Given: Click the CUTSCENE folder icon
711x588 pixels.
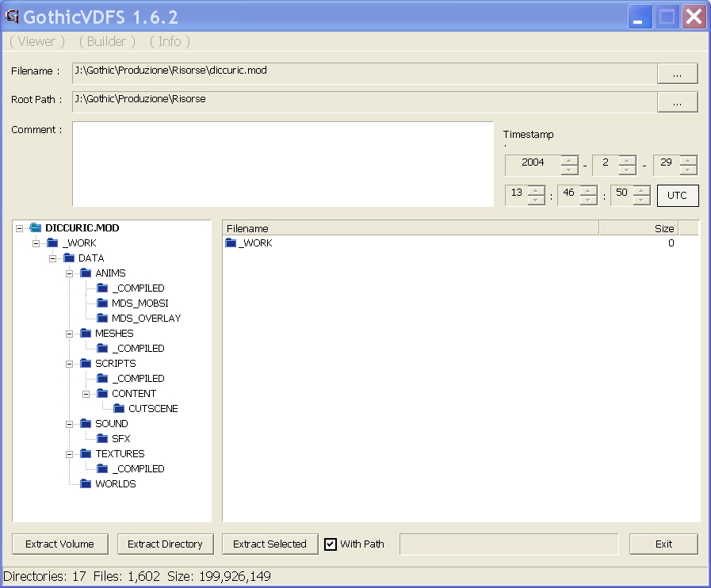Looking at the screenshot, I should click(x=119, y=408).
